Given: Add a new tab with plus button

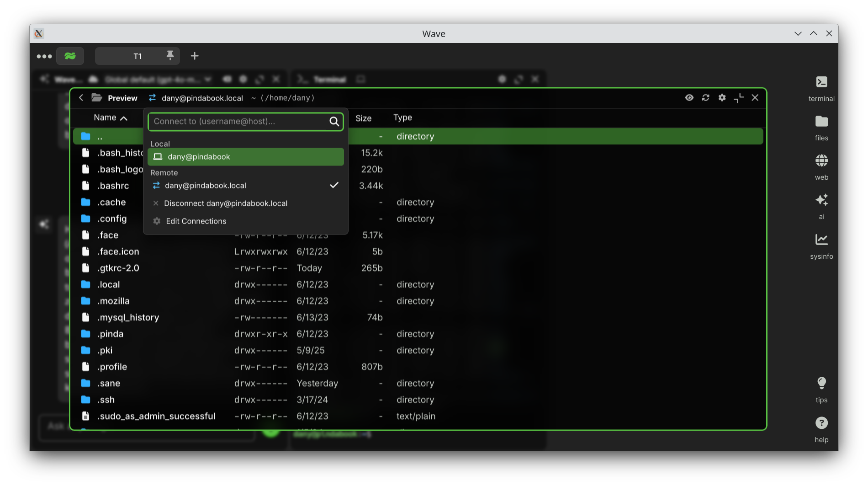Looking at the screenshot, I should coord(195,56).
